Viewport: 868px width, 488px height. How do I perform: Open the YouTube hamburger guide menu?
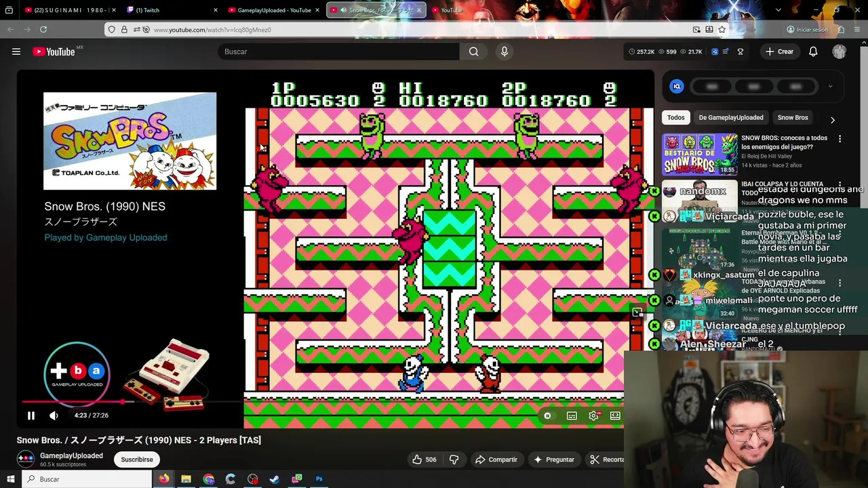pos(16,52)
